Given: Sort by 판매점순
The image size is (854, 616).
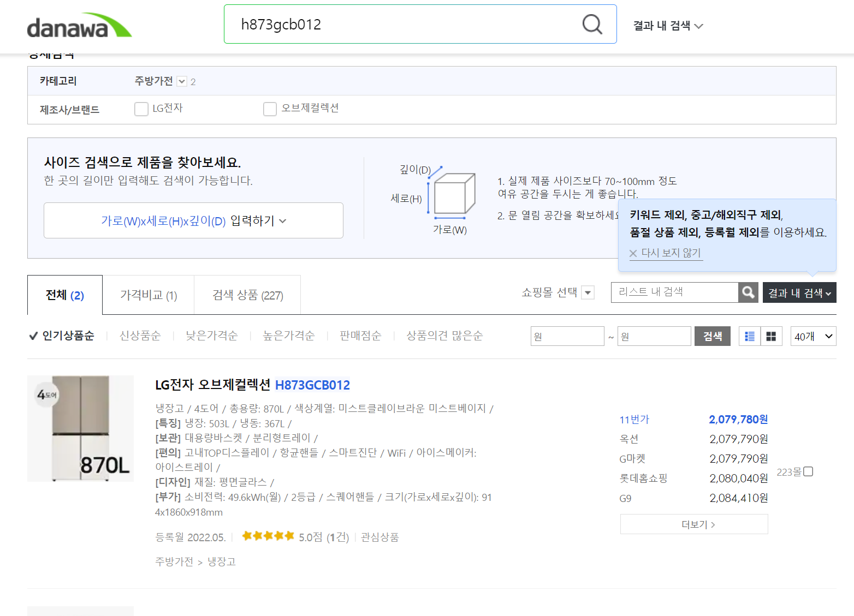Looking at the screenshot, I should point(360,336).
